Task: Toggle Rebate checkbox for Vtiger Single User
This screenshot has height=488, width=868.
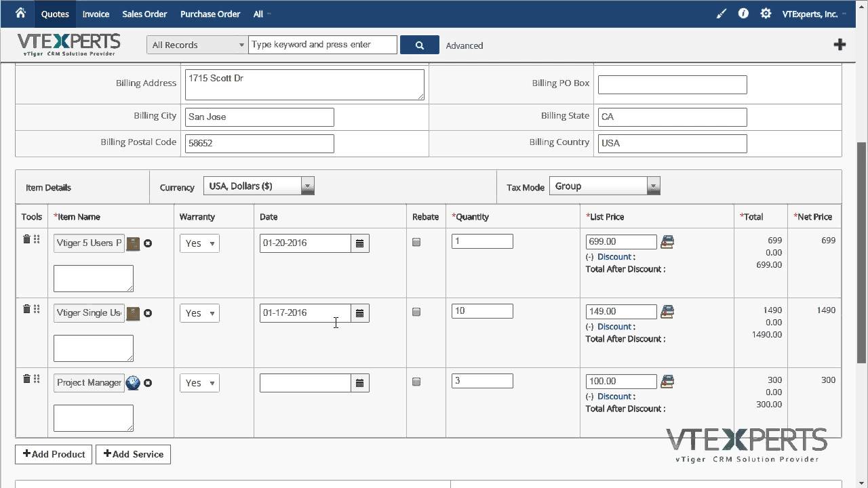Action: click(x=416, y=312)
